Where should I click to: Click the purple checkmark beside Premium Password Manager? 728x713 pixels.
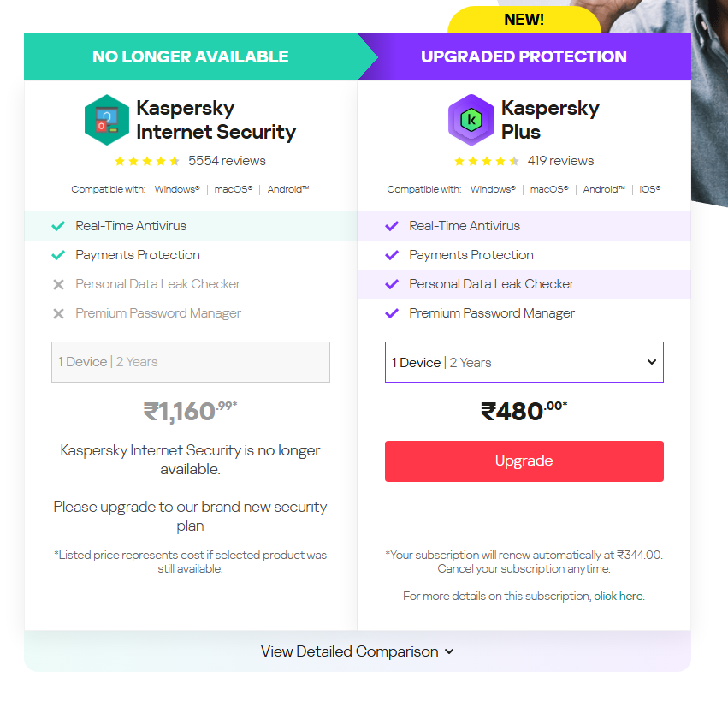point(392,313)
